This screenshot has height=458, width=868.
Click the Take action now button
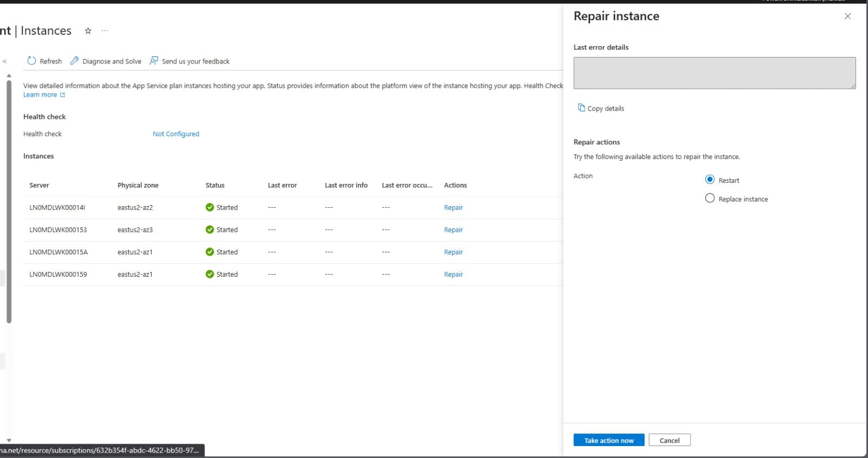tap(609, 440)
